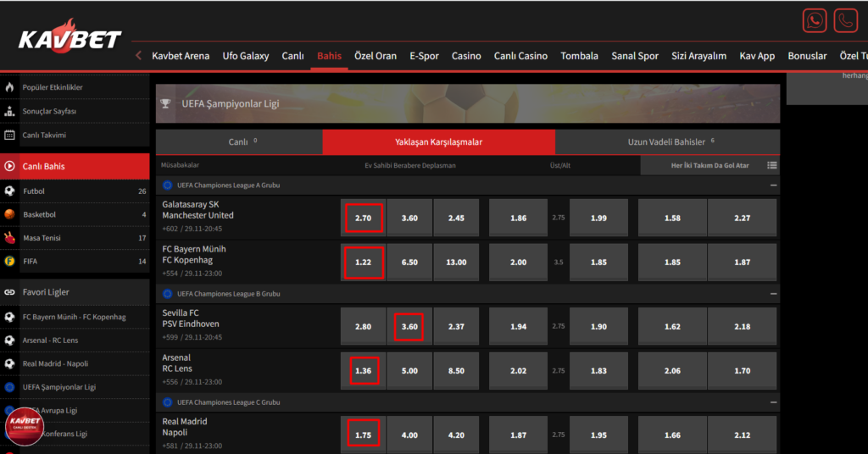Collapse the Champions League A Grubu section
This screenshot has width=868, height=454.
coord(773,184)
